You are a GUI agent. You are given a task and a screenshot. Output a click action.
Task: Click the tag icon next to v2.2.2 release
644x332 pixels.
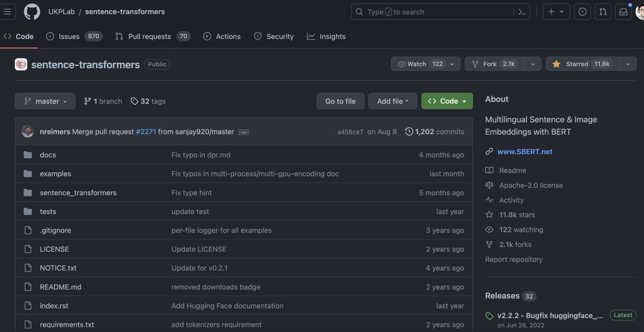489,316
